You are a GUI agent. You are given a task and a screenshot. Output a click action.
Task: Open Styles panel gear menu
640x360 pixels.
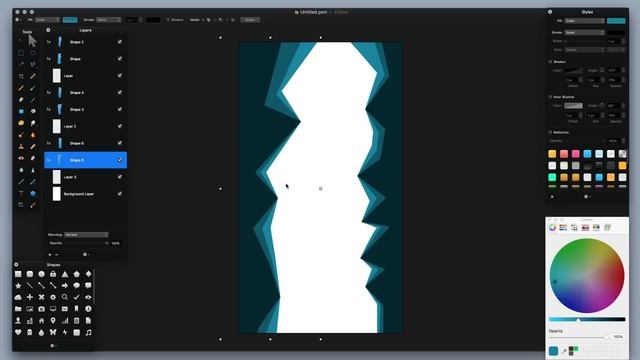click(x=587, y=197)
